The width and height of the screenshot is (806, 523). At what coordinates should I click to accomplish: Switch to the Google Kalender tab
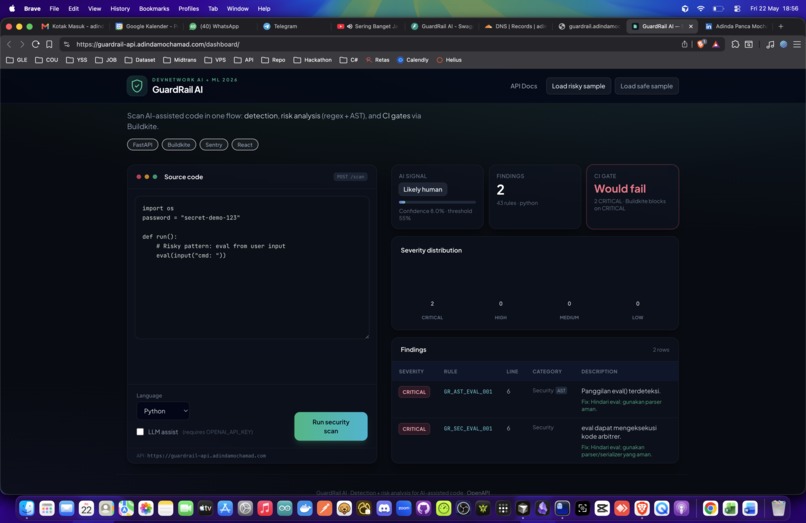146,26
